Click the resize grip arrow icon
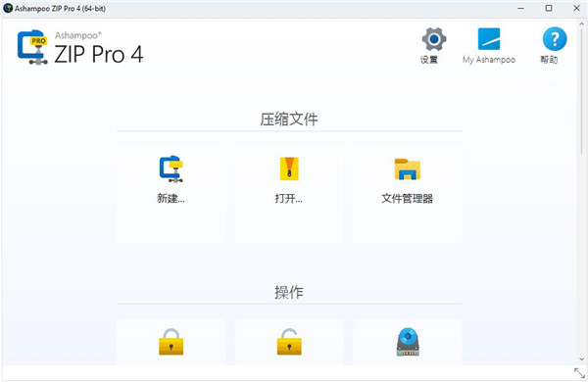Screen dimensions: 588x382 click(579, 373)
